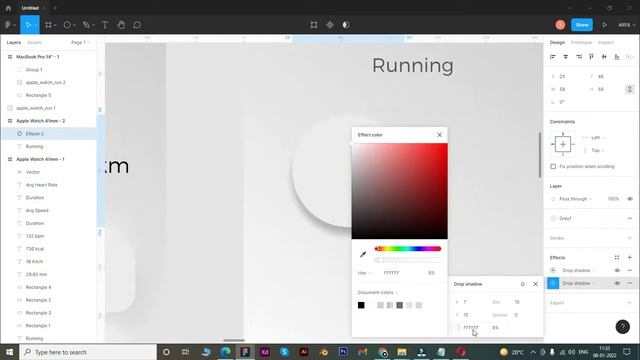The height and width of the screenshot is (360, 640).
Task: Open Move tool options dropdown arrow
Action: point(36,25)
